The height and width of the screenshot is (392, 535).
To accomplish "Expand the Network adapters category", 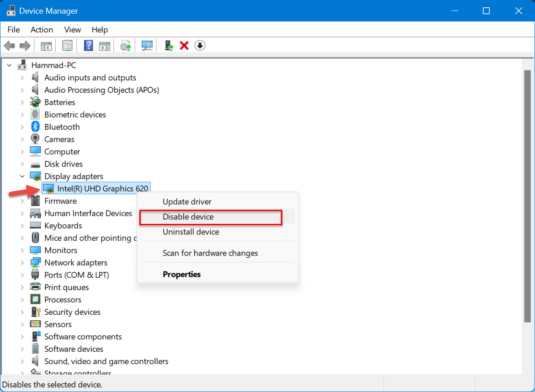I will click(22, 263).
